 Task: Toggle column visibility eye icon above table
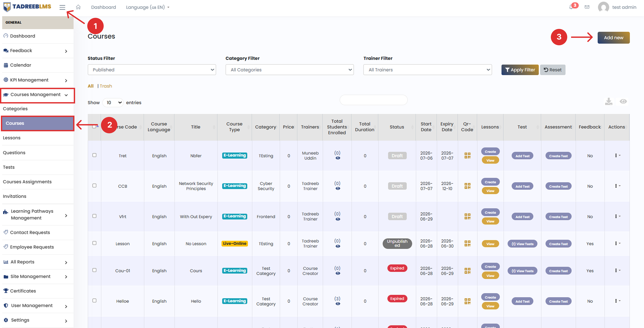pos(623,101)
